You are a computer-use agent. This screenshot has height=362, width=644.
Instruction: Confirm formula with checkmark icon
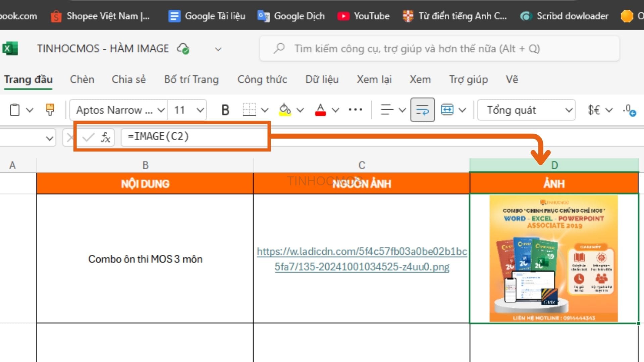click(x=88, y=137)
